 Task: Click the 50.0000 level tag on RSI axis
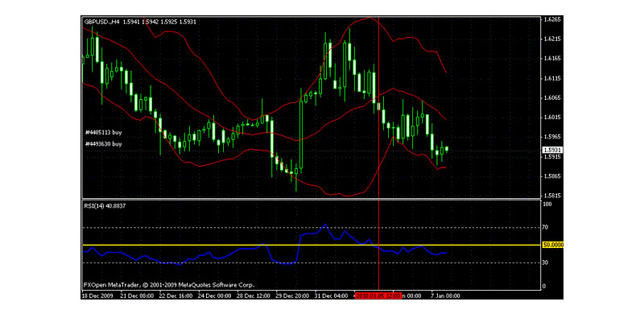552,245
